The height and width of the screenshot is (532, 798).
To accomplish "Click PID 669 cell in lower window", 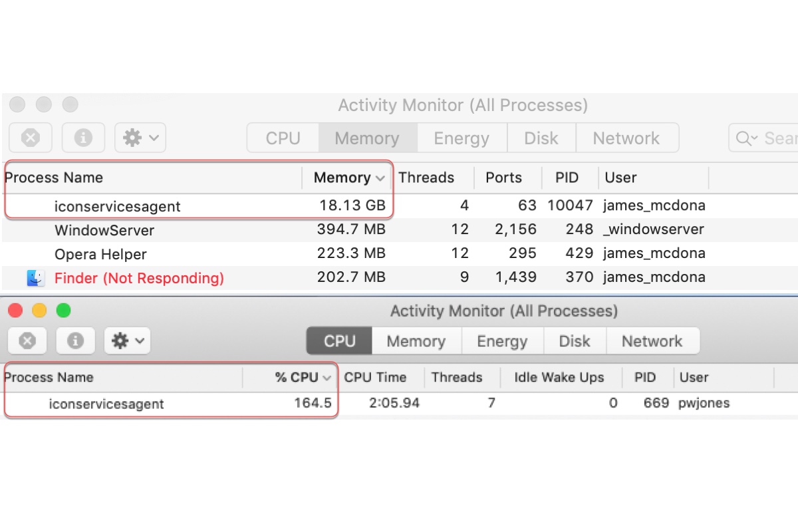I will pos(656,403).
